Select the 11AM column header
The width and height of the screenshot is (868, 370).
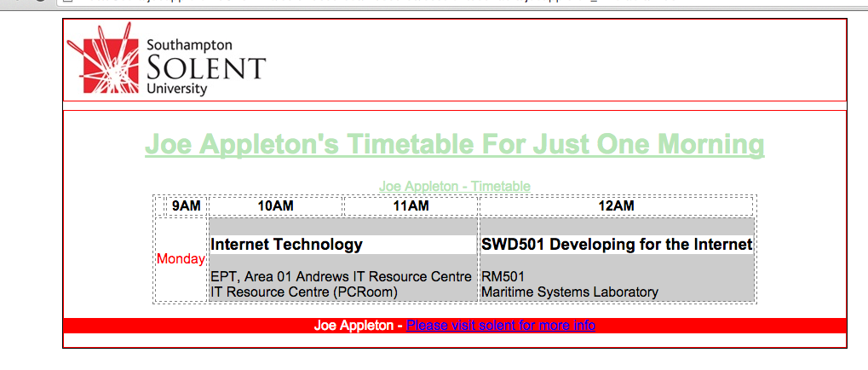pyautogui.click(x=411, y=206)
